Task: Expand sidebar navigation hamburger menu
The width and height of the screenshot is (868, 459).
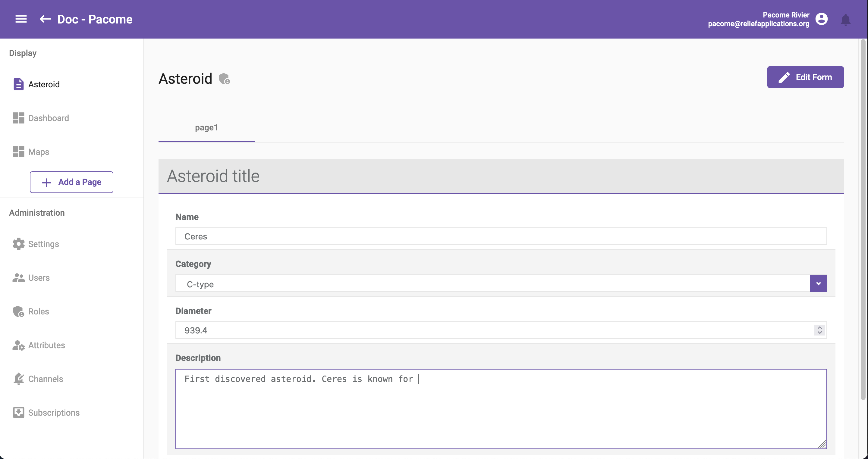Action: pos(21,19)
